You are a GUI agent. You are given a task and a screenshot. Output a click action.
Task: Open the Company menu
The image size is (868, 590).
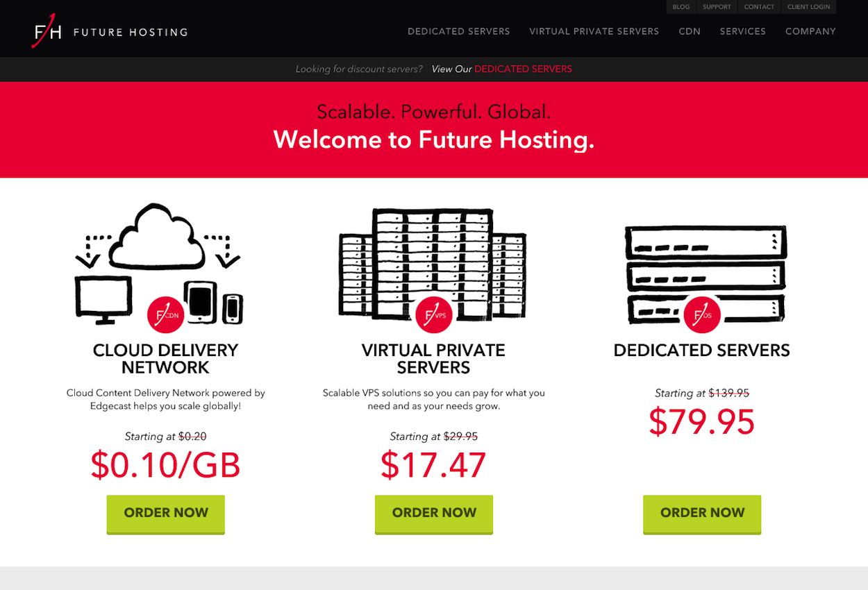810,31
